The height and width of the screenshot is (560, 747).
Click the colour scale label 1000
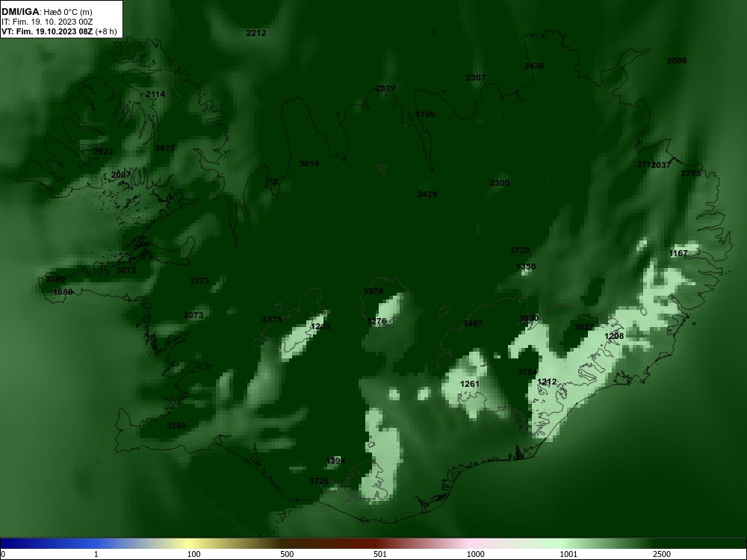pos(475,554)
